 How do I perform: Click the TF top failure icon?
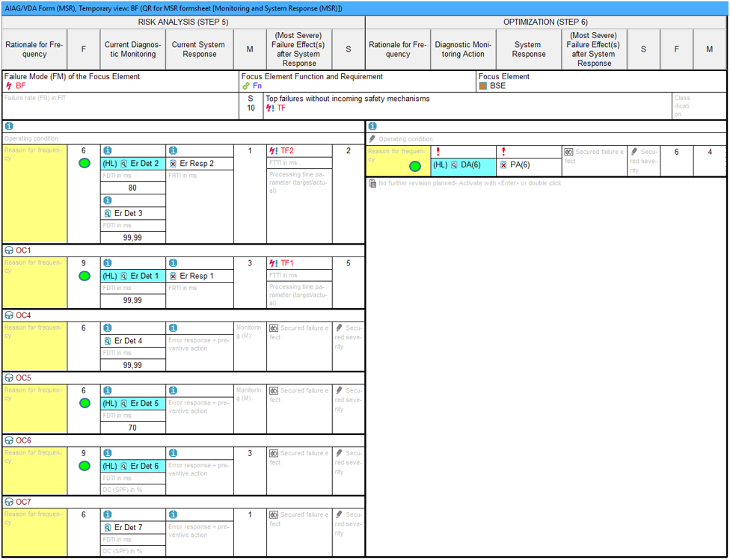coord(270,108)
